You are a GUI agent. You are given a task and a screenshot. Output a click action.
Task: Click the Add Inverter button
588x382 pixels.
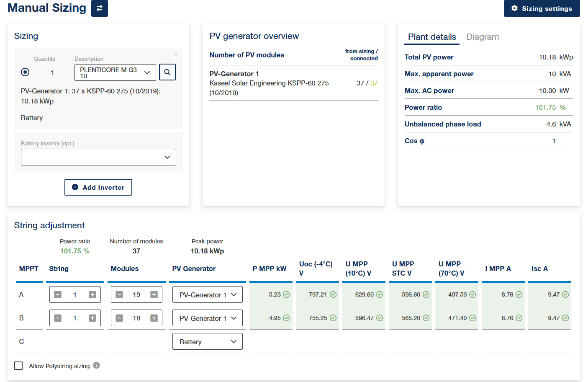click(x=98, y=187)
